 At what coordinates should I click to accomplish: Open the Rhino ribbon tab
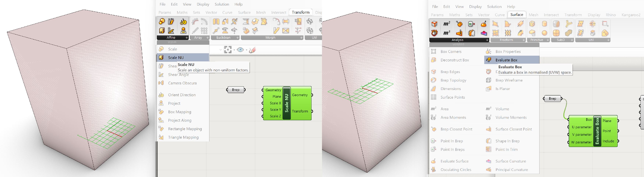(611, 15)
